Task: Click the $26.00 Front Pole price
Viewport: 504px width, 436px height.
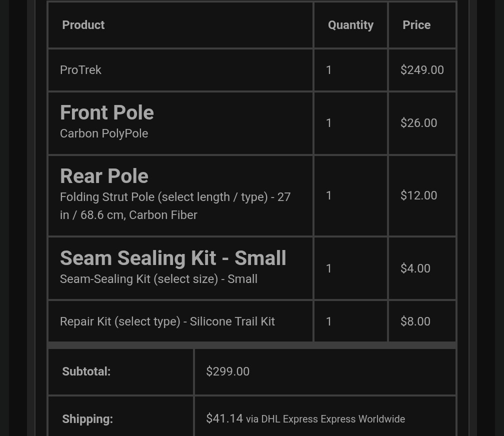Action: 418,123
